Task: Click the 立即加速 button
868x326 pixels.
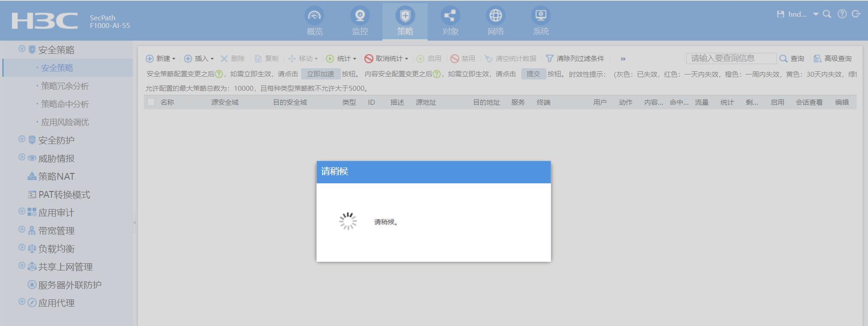Action: coord(321,74)
